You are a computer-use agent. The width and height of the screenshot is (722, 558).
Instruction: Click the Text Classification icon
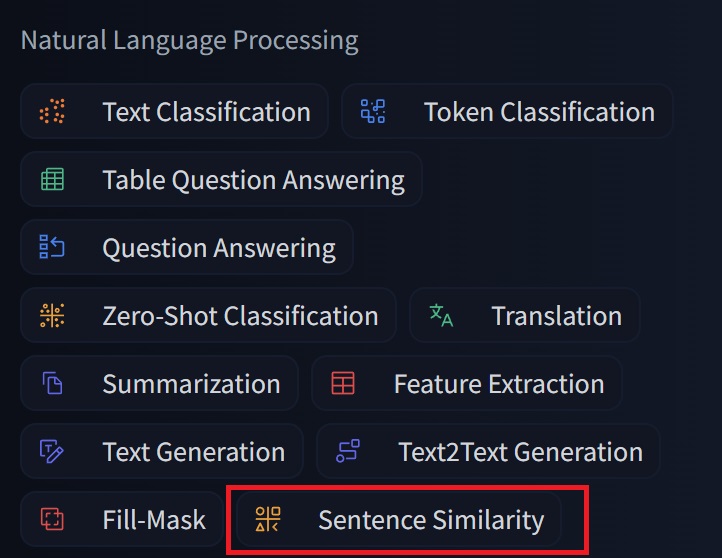(x=52, y=112)
